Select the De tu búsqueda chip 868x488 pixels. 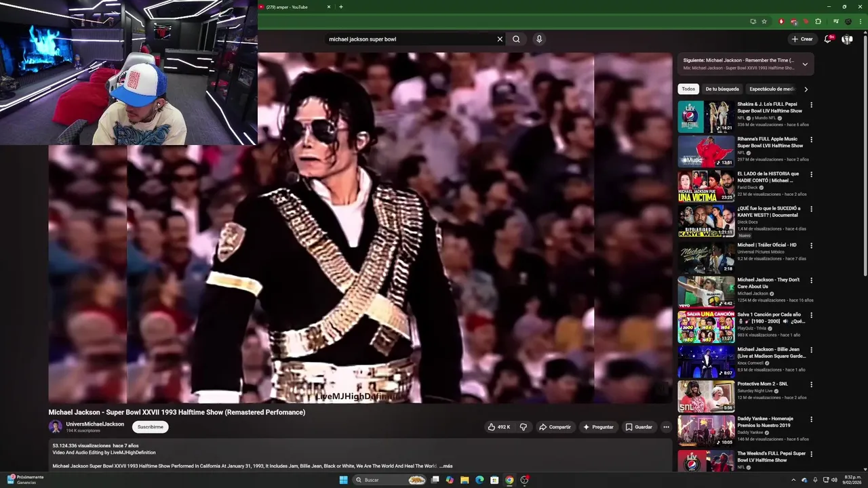722,89
